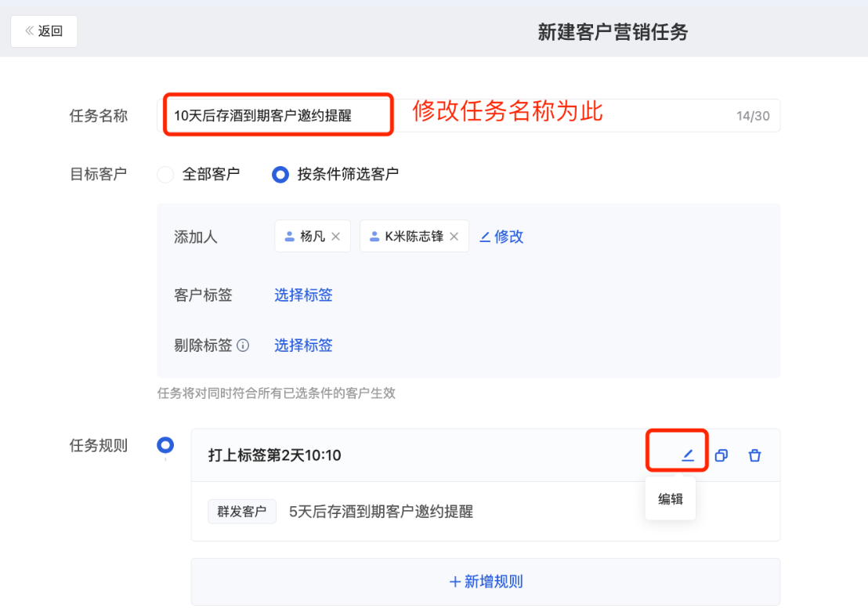Open 选择标签 in the 剔除标签 row
Screen dimensions: 868x612
tap(303, 346)
